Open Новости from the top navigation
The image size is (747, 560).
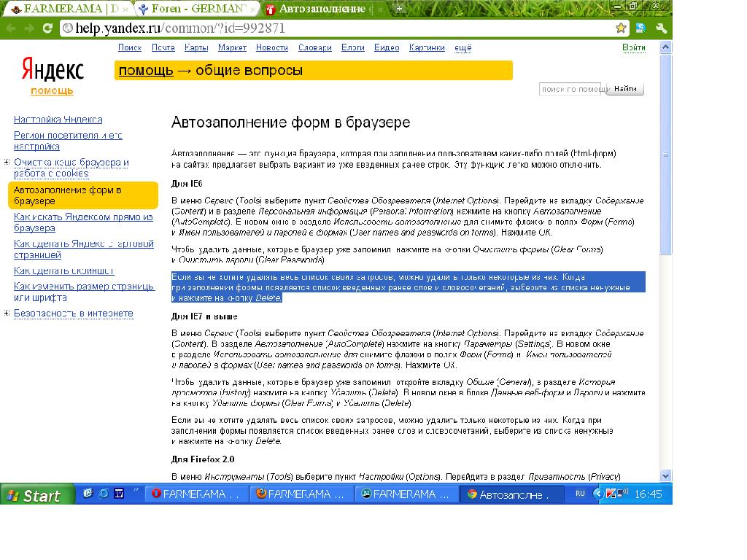click(x=272, y=47)
